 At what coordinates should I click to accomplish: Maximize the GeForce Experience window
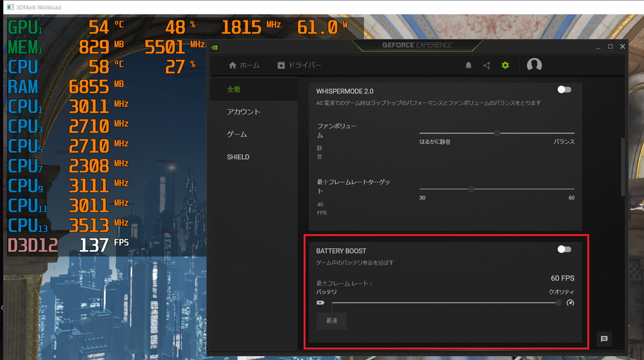(610, 47)
